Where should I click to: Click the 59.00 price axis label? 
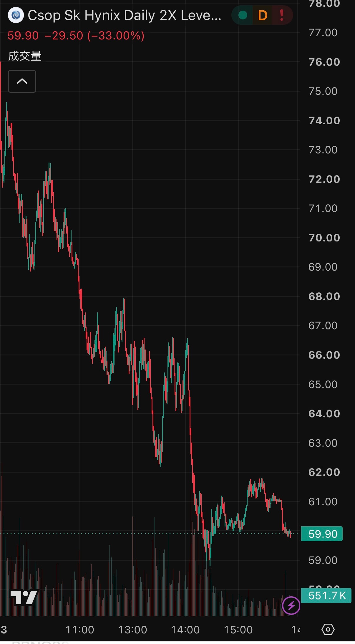pyautogui.click(x=323, y=560)
